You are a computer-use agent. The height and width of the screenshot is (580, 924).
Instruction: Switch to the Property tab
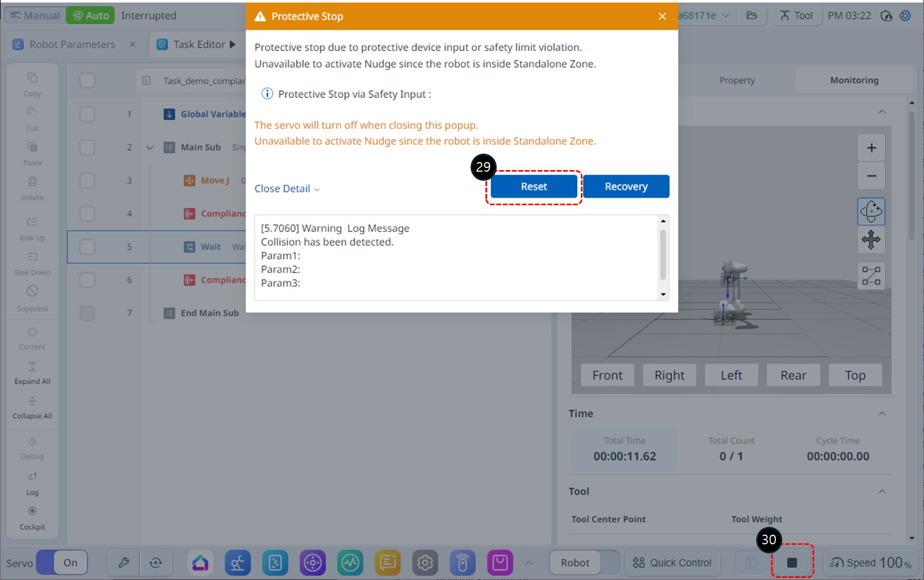pos(737,80)
